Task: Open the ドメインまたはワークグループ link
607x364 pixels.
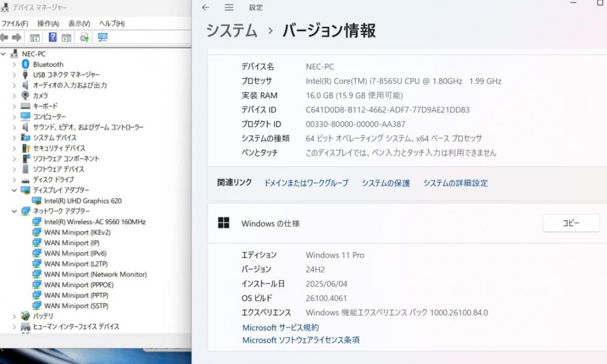Action: coord(306,183)
